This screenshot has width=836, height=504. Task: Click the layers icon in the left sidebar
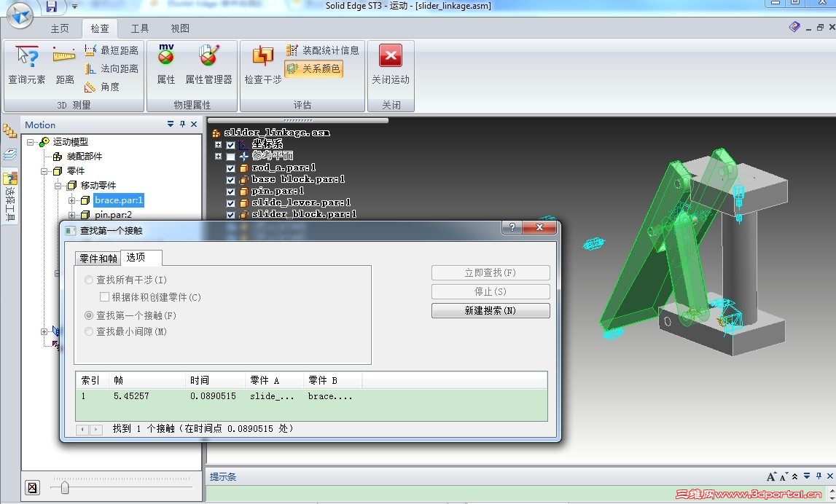(9, 154)
